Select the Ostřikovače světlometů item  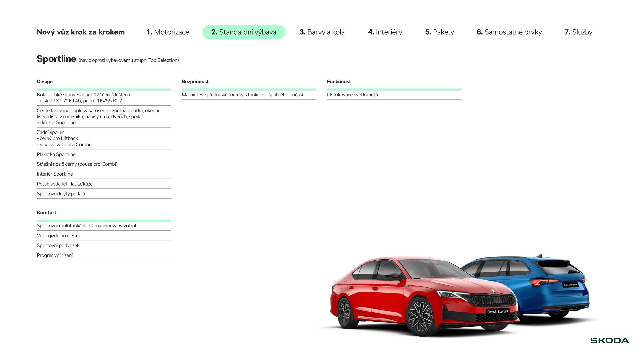click(x=353, y=95)
